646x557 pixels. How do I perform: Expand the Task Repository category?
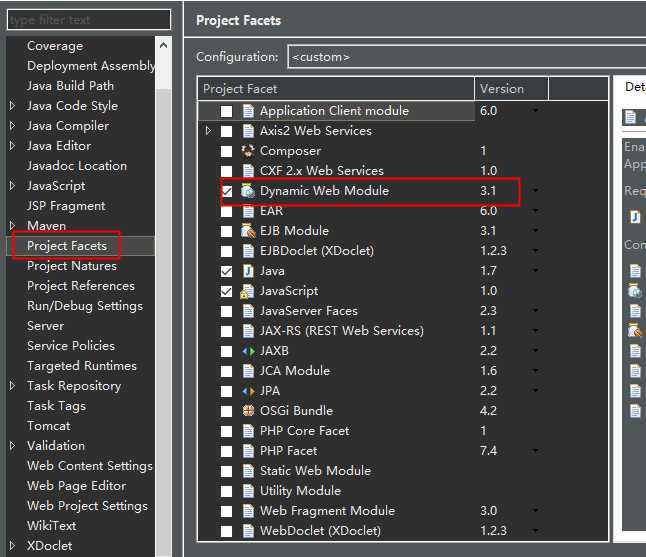(12, 386)
